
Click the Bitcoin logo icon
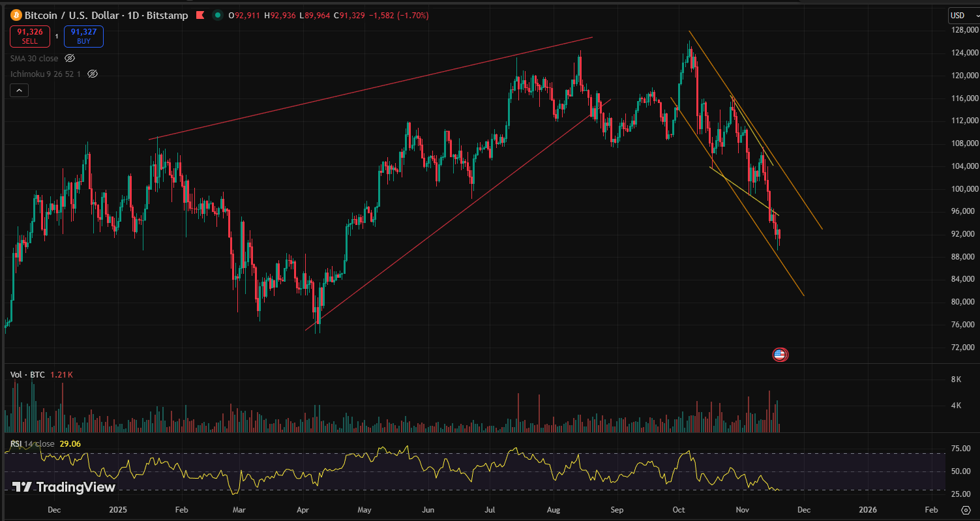click(16, 15)
